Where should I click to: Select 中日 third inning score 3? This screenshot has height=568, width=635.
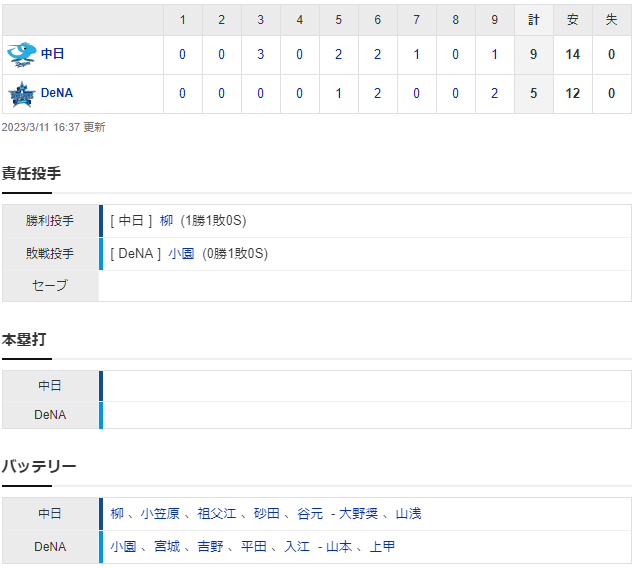point(260,54)
